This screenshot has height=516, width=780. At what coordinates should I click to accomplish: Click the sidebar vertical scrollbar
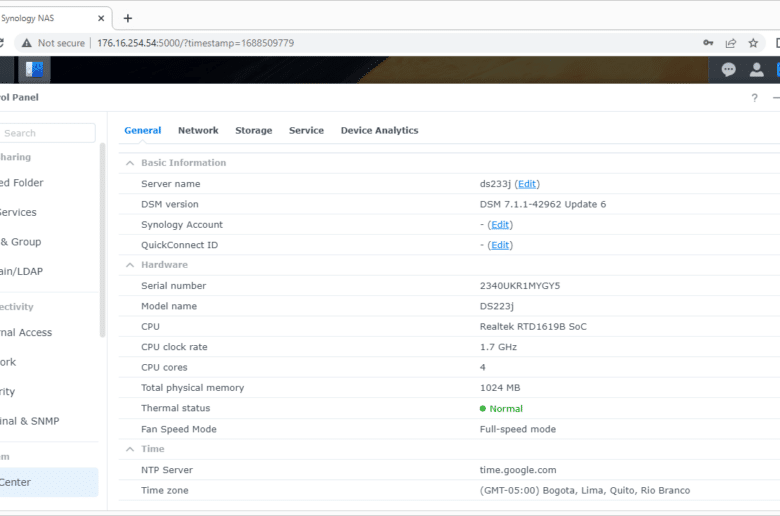[x=102, y=240]
